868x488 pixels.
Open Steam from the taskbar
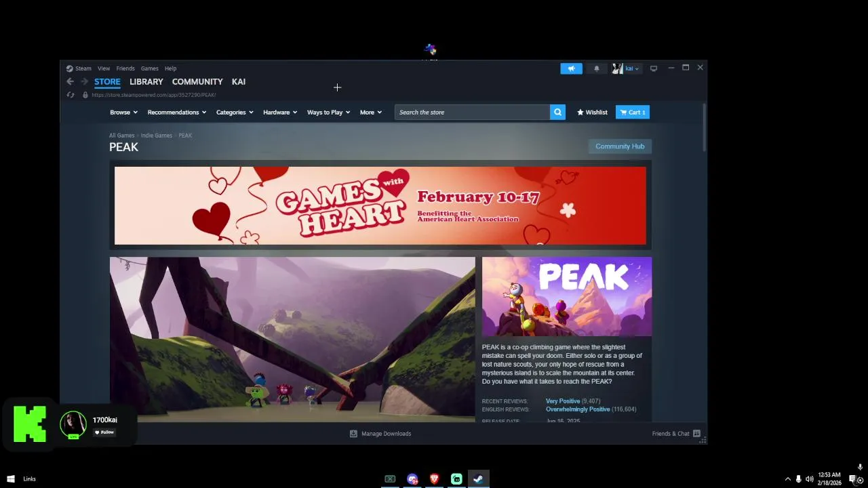click(478, 479)
